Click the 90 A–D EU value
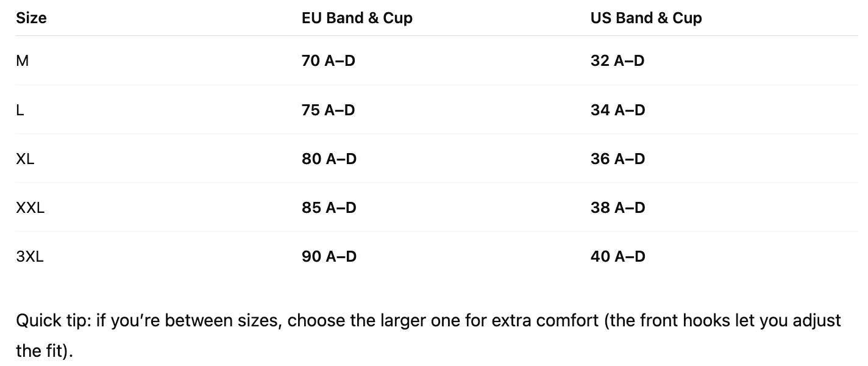This screenshot has height=366, width=868. (x=329, y=256)
